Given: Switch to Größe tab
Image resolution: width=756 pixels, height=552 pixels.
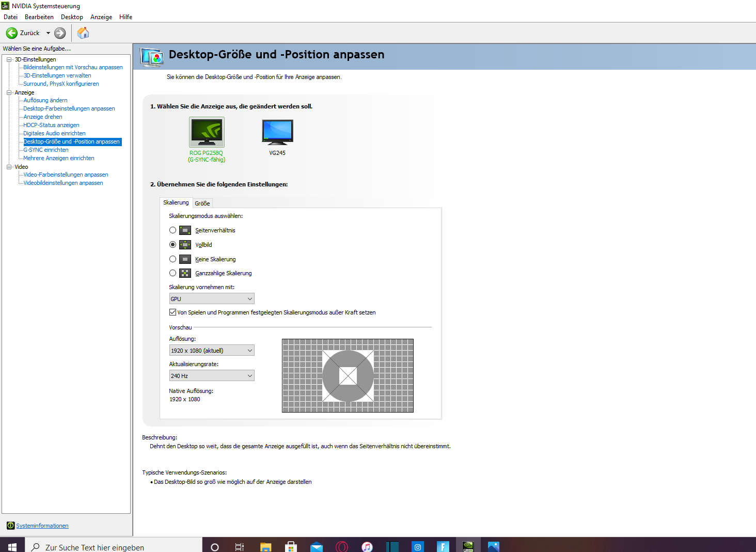Looking at the screenshot, I should click(202, 203).
